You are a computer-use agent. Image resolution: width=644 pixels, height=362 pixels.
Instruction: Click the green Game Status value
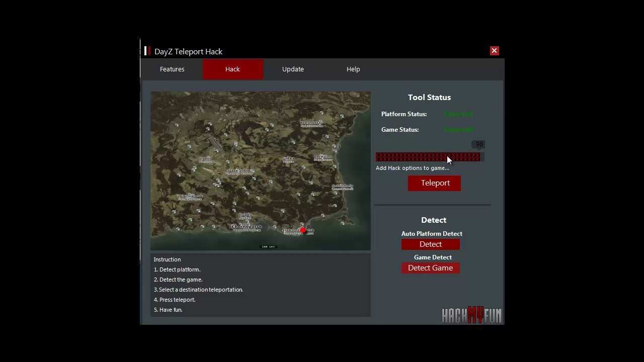pos(458,130)
